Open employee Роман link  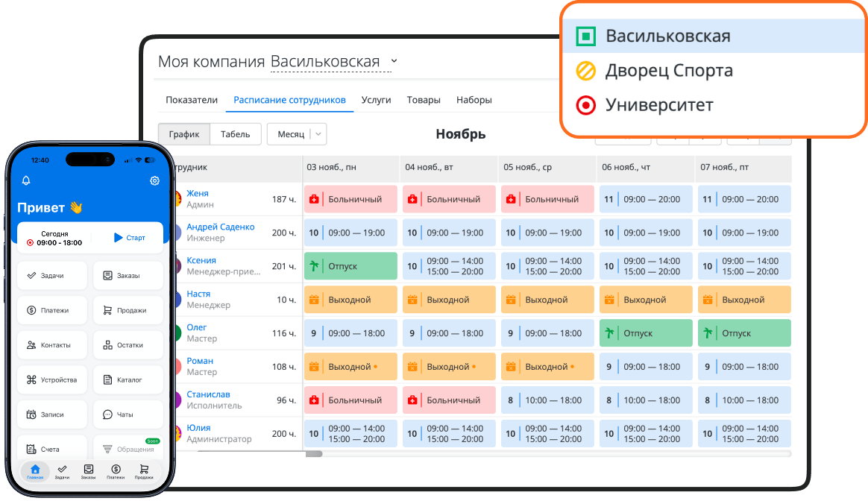tap(200, 361)
